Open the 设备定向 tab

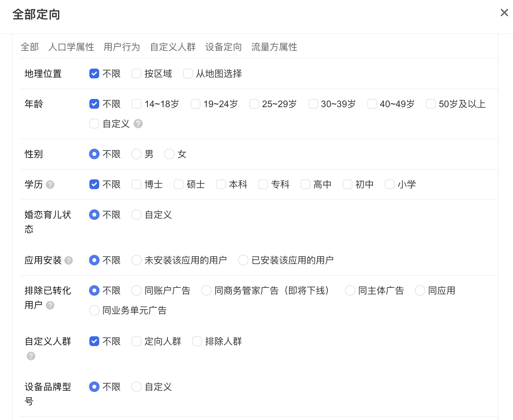223,47
